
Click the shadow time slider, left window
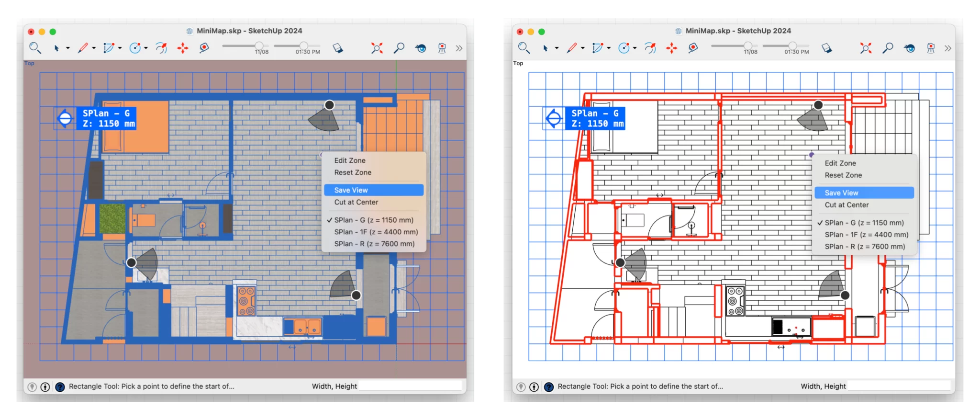click(x=303, y=45)
